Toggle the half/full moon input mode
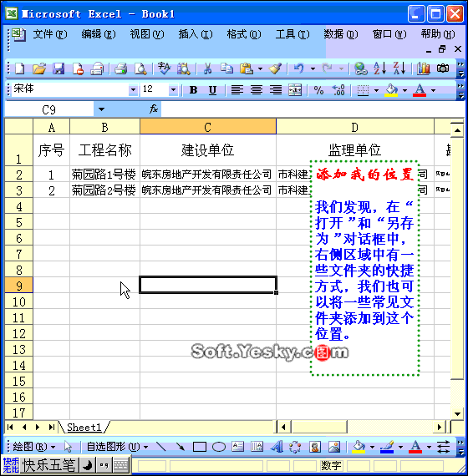The width and height of the screenshot is (468, 476). (88, 465)
